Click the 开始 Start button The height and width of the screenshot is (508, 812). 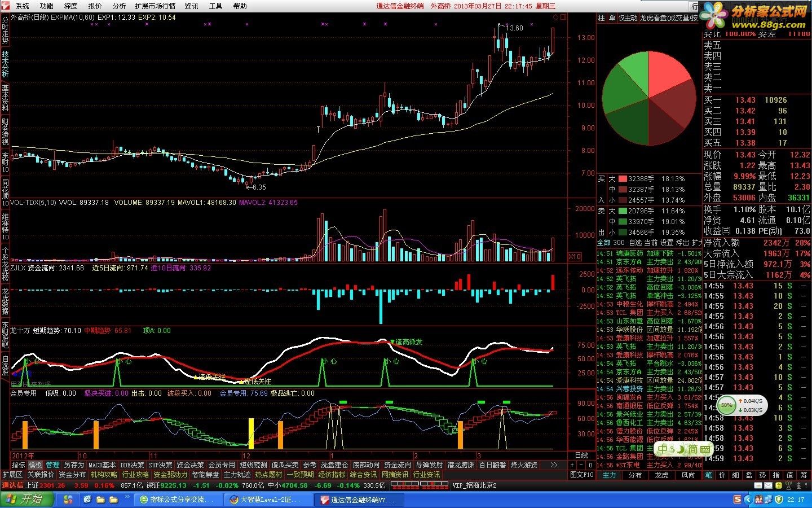click(x=27, y=500)
